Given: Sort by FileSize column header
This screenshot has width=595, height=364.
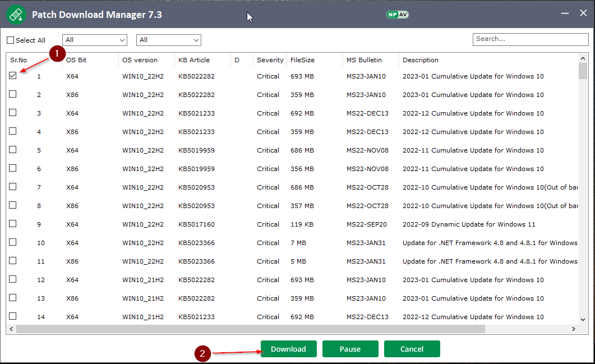Looking at the screenshot, I should (x=302, y=60).
